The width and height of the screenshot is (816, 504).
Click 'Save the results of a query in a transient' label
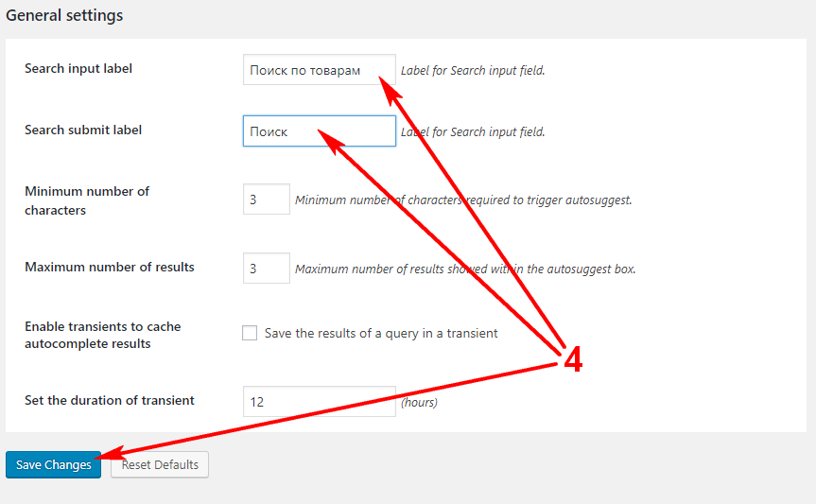pyautogui.click(x=381, y=333)
